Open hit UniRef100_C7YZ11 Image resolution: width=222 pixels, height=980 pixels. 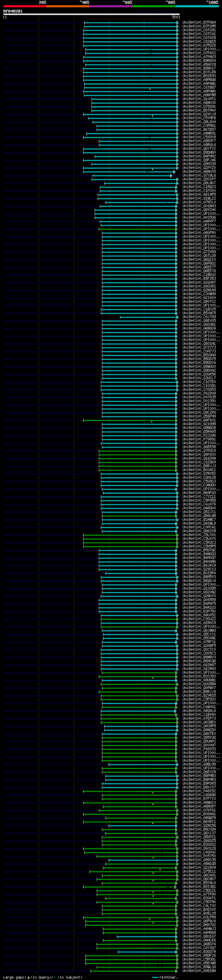coord(199,497)
